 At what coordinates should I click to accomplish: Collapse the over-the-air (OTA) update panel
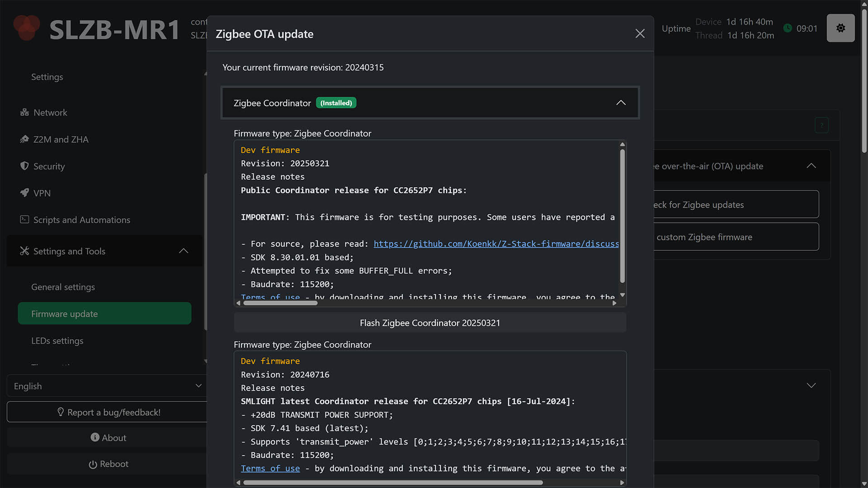pos(811,166)
